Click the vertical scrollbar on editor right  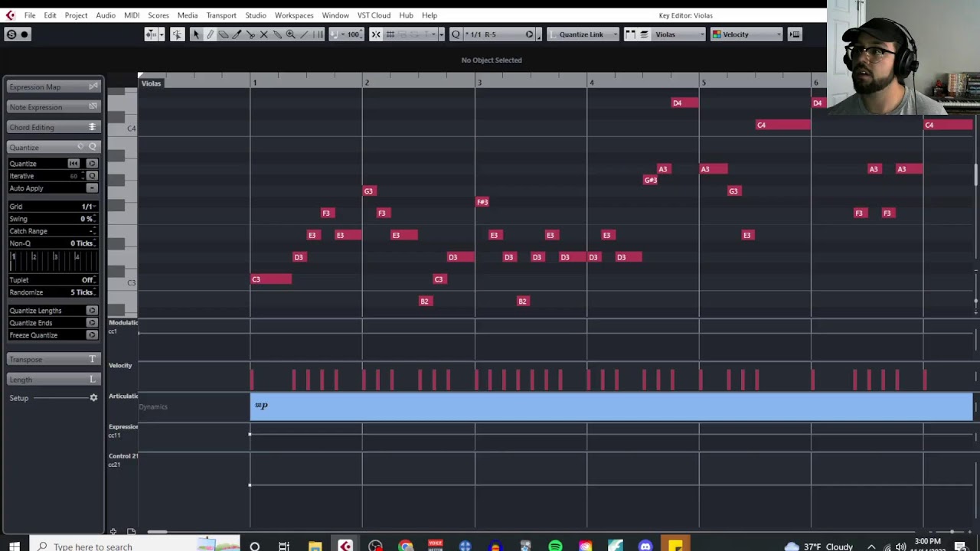coord(975,174)
